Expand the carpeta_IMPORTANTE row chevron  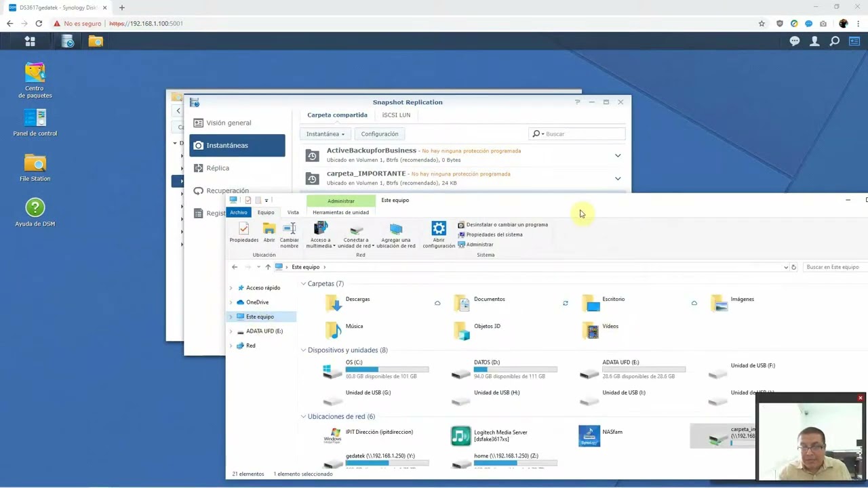click(x=618, y=178)
